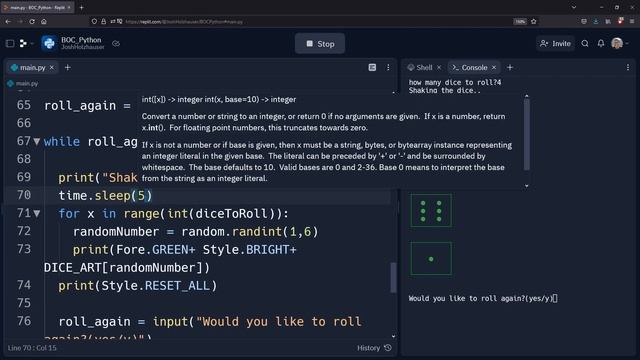
Task: Close the Console tab
Action: [494, 67]
